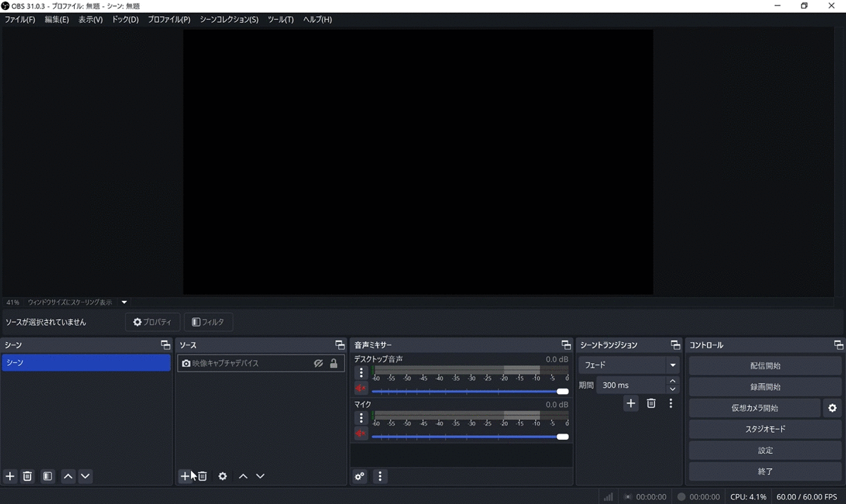Open the ツール(T) menu
This screenshot has height=504, width=846.
281,20
